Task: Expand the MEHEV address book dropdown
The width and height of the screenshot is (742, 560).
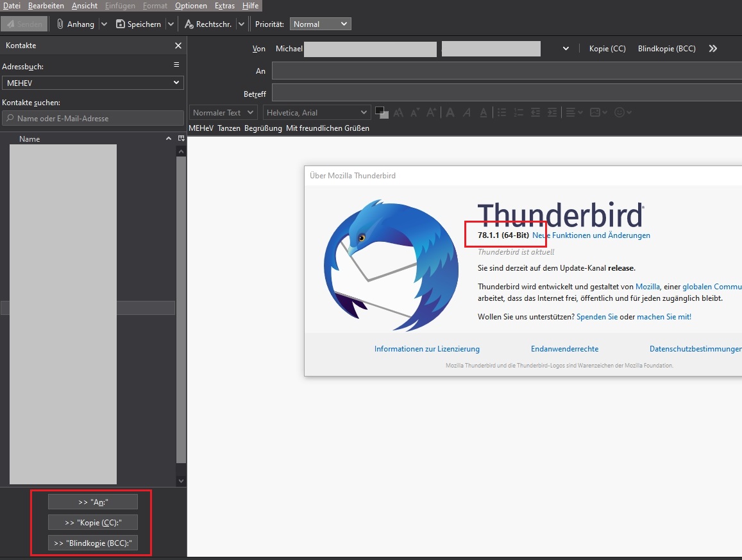Action: tap(93, 83)
